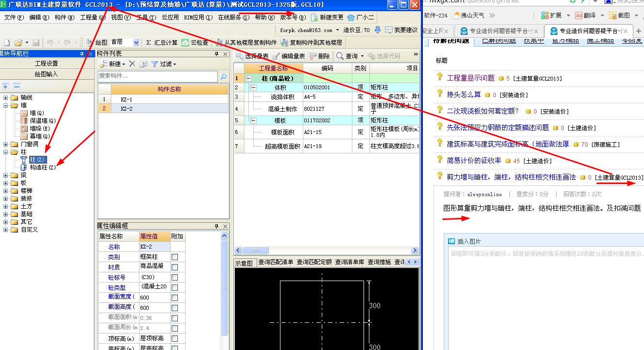Click the search magnifier beside 搜索构件
This screenshot has width=644, height=350.
224,77
